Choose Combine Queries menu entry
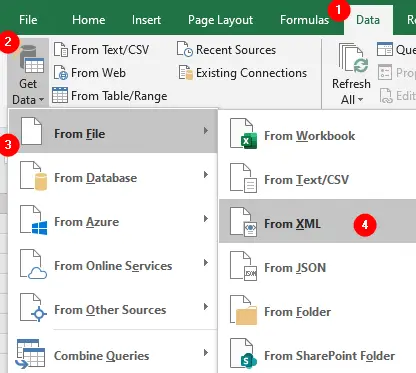This screenshot has width=416, height=373. 113,353
